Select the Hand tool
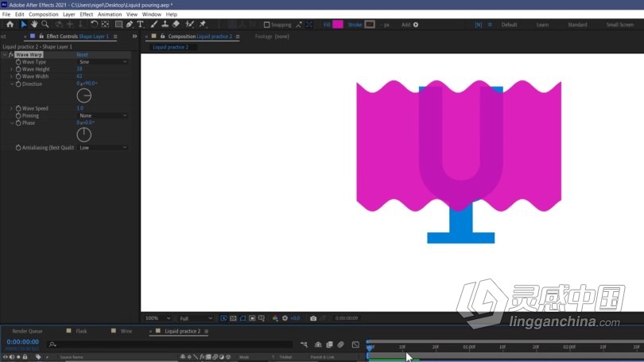This screenshot has height=362, width=644. tap(34, 24)
